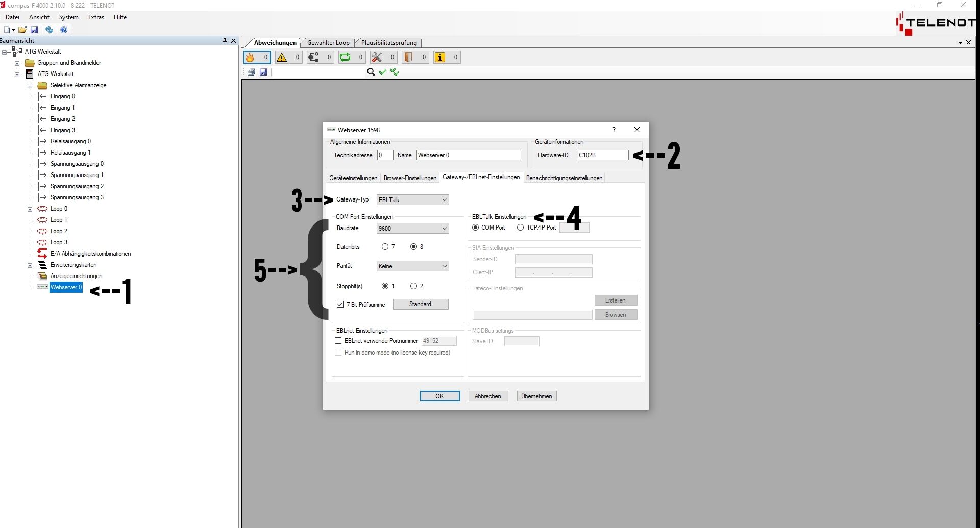Select Anzeigeeinrichtungen in the tree
The image size is (980, 528).
click(76, 276)
